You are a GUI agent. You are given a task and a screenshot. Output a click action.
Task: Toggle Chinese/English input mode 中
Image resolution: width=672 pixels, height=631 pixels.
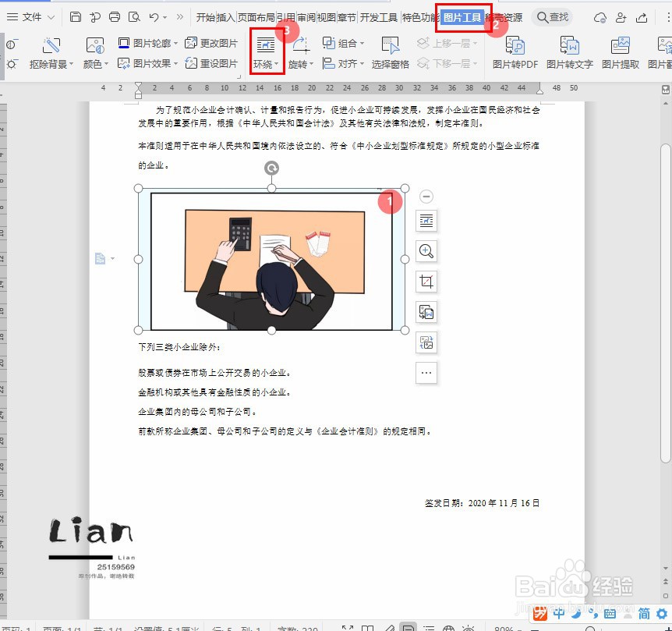(559, 613)
